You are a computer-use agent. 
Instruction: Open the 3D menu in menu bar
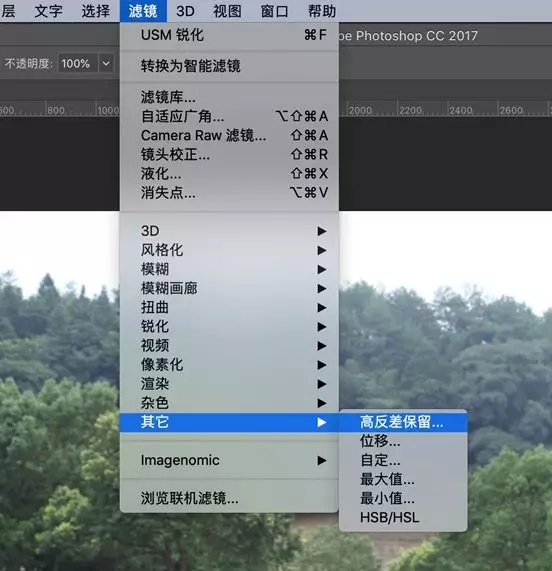click(185, 11)
